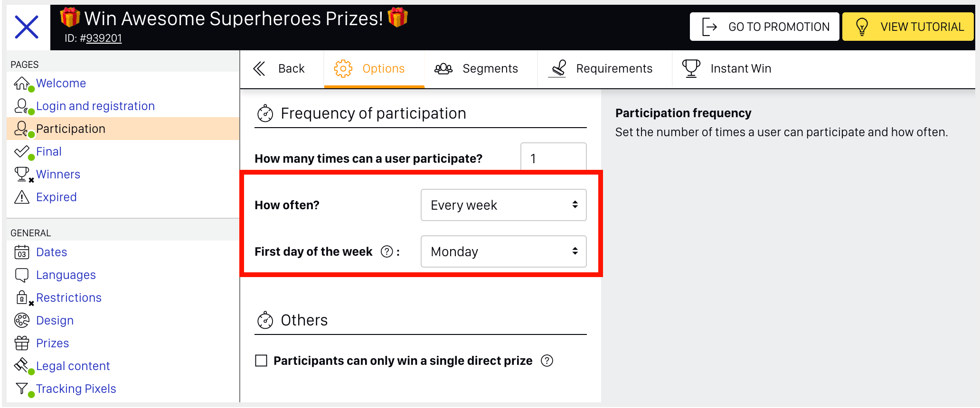The image size is (980, 408).
Task: Click the calendar icon beside Dates
Action: pyautogui.click(x=22, y=252)
